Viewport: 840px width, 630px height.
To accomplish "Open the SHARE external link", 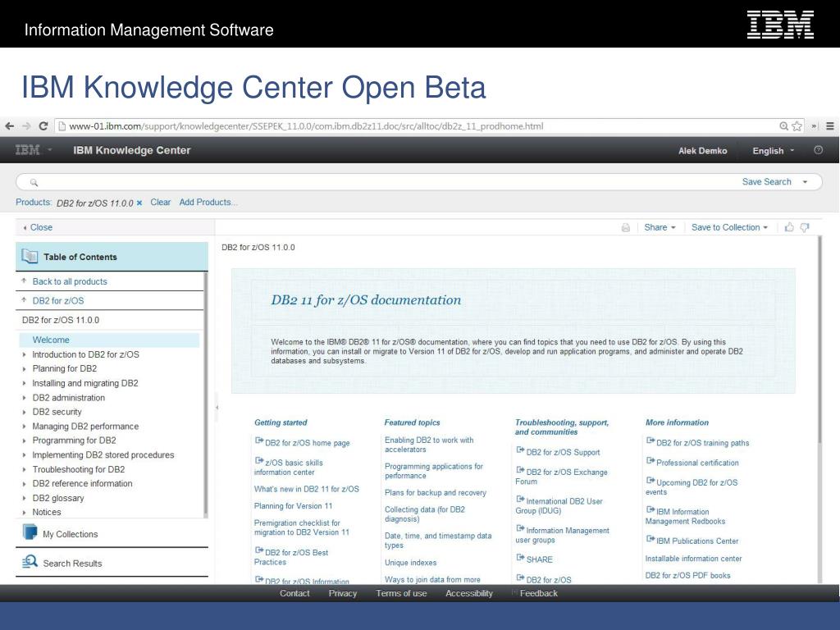I will click(539, 559).
